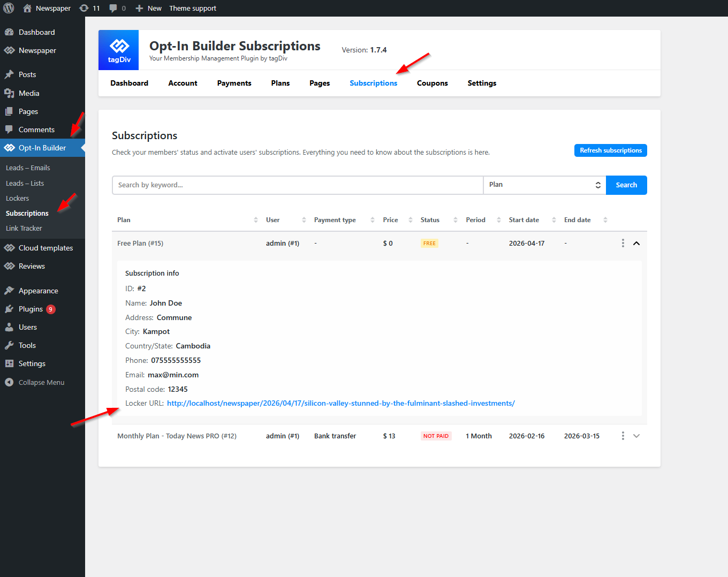Switch to the Coupons tab

(432, 83)
